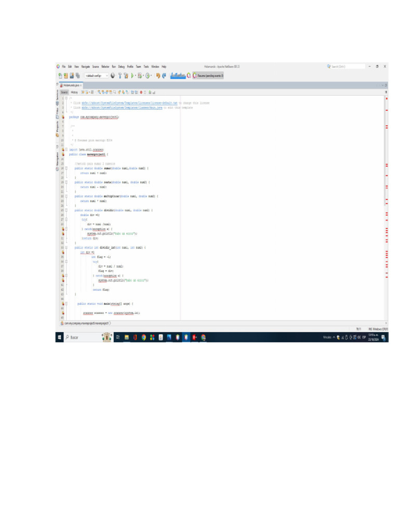Click the red record macro icon
The height and width of the screenshot is (532, 399).
[x=141, y=92]
